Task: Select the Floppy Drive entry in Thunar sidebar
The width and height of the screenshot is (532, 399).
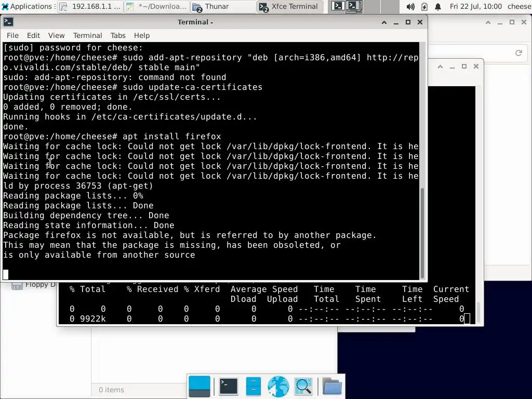Action: coord(33,285)
